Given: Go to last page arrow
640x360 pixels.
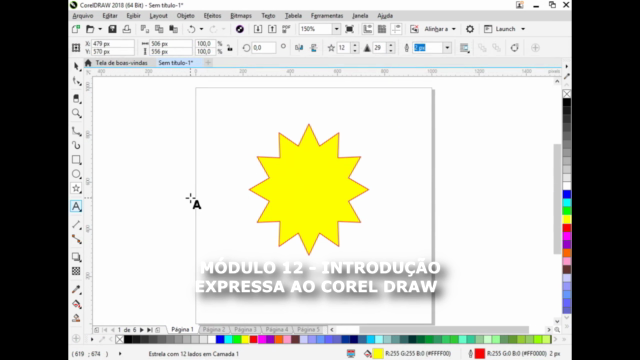Looking at the screenshot, I should [x=149, y=329].
